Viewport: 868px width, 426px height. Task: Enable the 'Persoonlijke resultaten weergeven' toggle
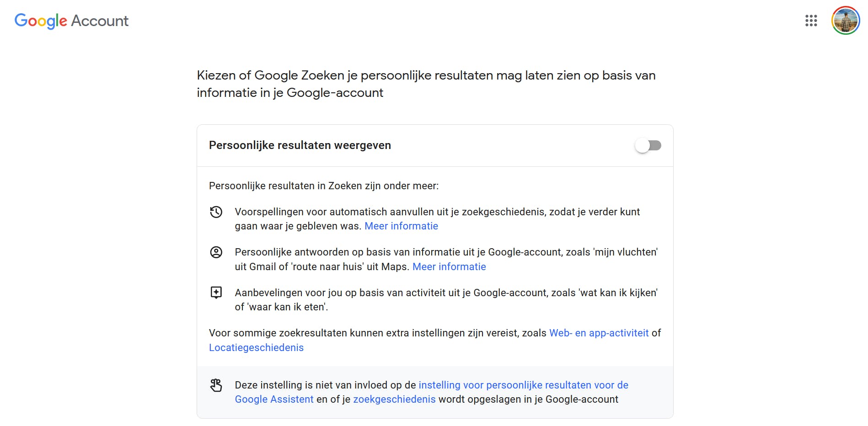coord(648,146)
